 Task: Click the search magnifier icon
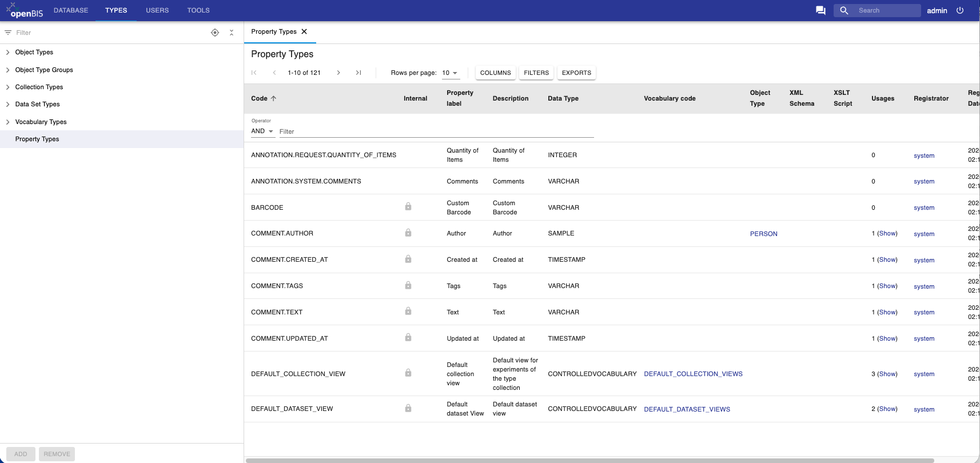point(844,10)
